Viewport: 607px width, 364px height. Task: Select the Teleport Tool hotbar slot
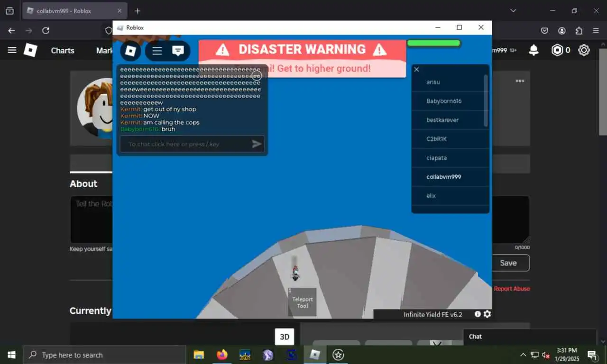pos(302,302)
